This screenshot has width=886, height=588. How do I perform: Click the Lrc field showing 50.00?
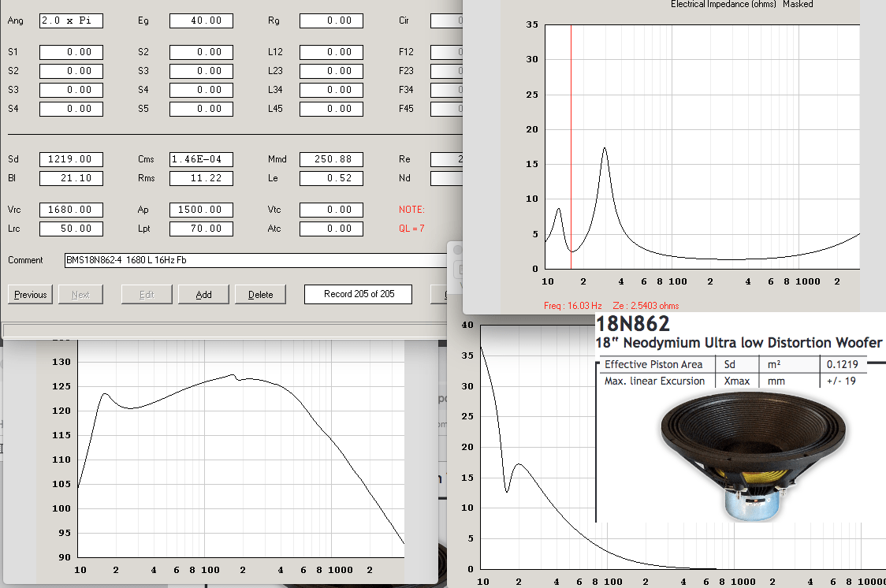pos(71,229)
